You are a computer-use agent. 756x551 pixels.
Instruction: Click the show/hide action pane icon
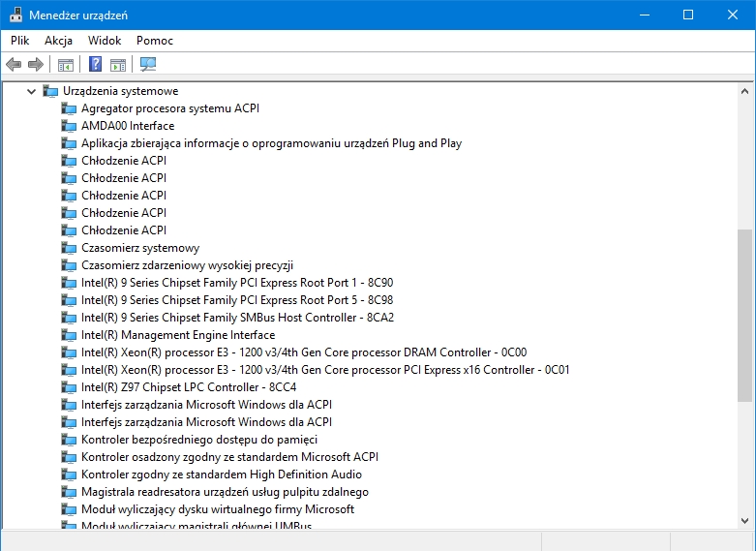(118, 64)
